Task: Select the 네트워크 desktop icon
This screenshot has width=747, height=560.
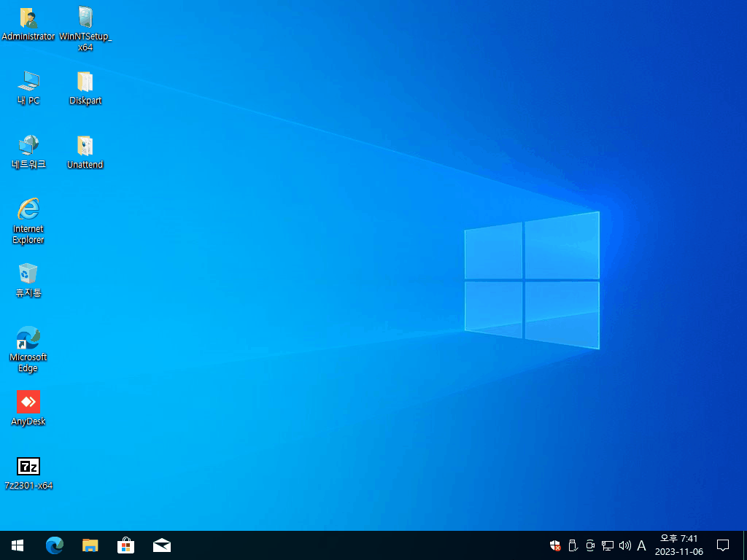Action: tap(28, 152)
